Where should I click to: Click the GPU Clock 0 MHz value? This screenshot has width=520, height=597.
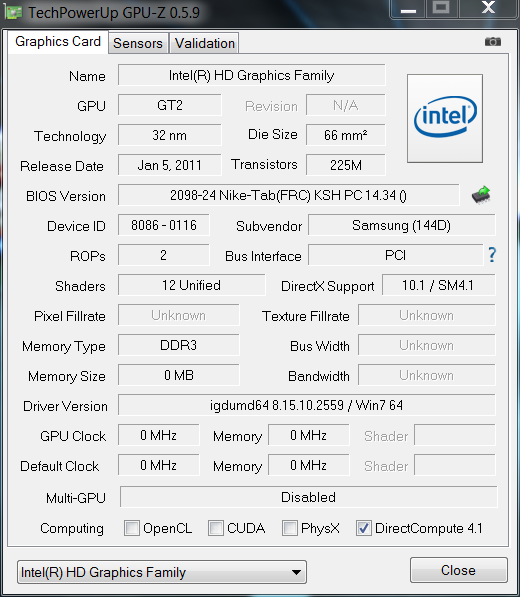158,435
